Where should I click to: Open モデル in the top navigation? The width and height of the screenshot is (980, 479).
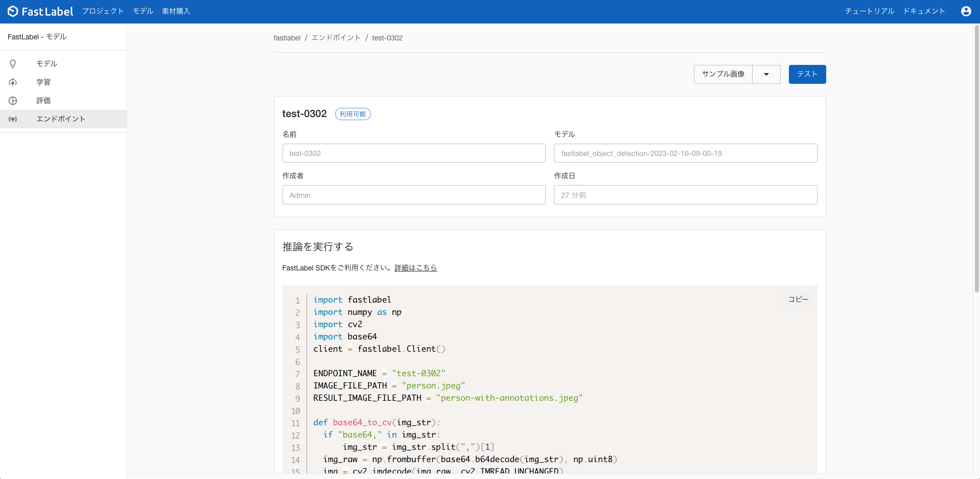click(143, 11)
